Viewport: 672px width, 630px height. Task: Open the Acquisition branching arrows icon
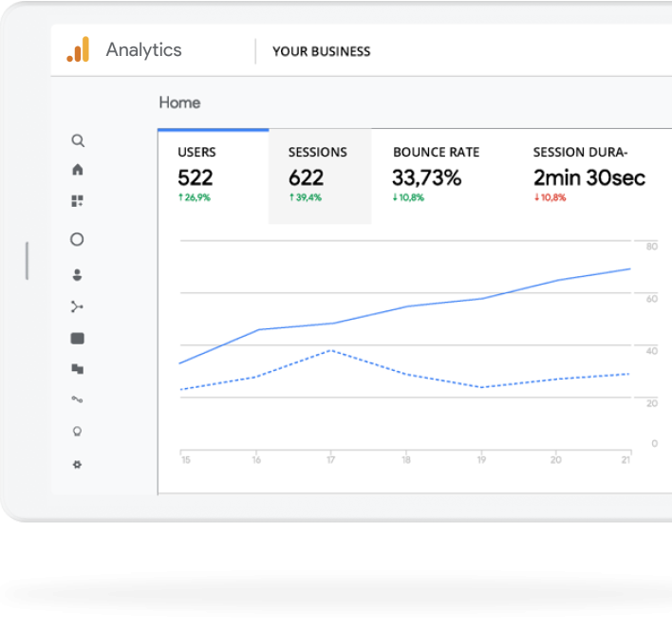click(x=78, y=306)
